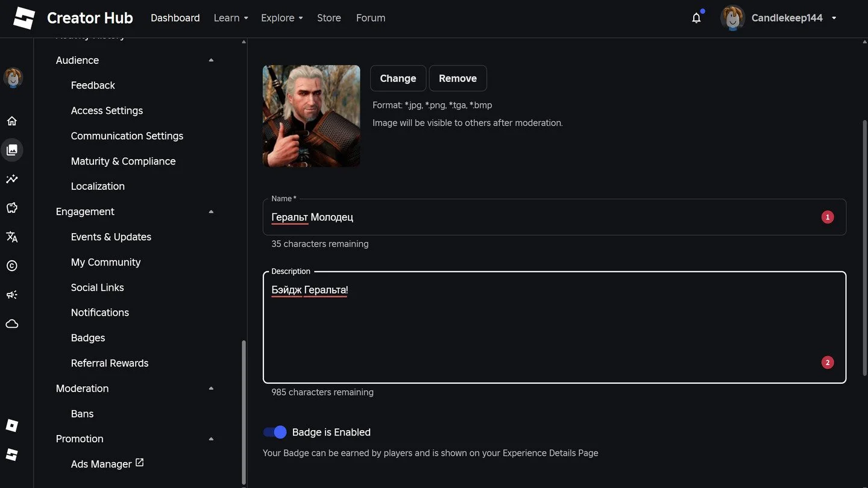Click the Candlekeep144 username
Viewport: 868px width, 488px height.
[787, 18]
